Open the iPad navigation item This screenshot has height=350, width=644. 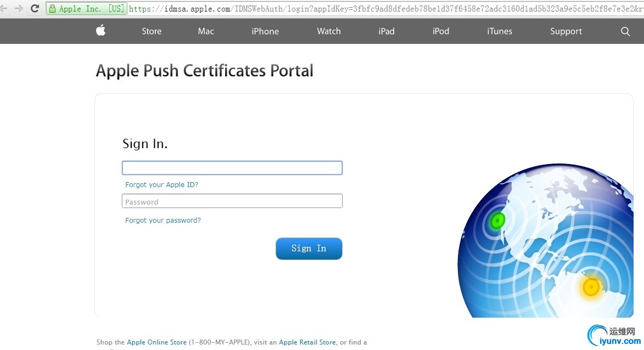386,31
